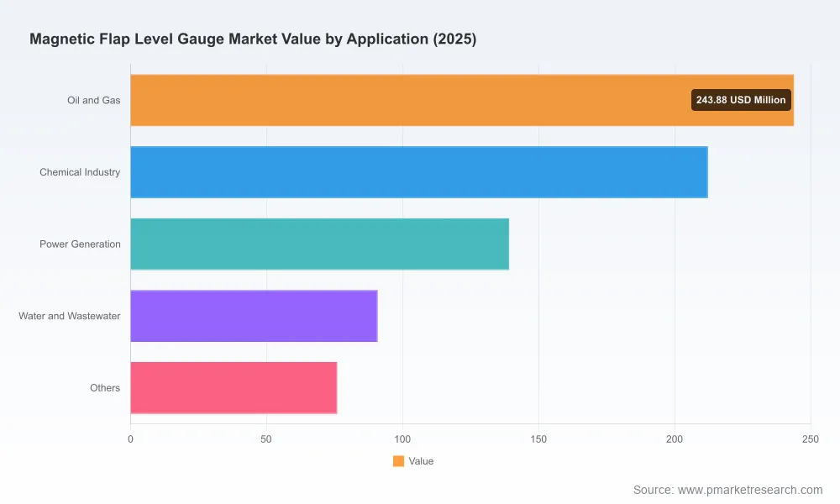Click the Others axis label
This screenshot has height=504, width=840.
(x=105, y=388)
